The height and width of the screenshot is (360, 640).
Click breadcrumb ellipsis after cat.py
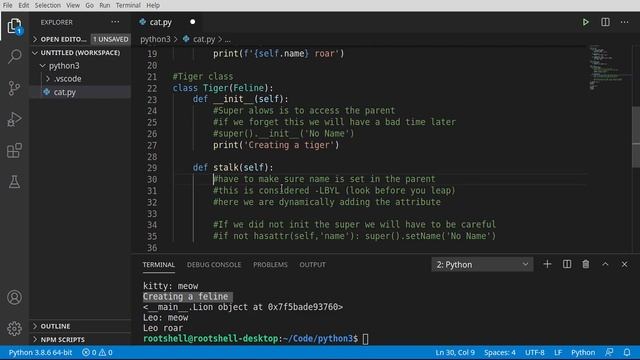(228, 39)
